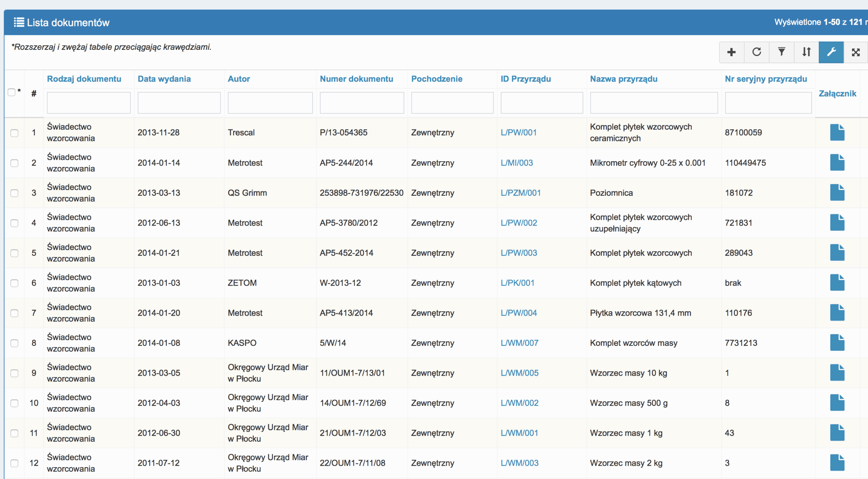
Task: Click the Załącznik column header
Action: tap(837, 93)
